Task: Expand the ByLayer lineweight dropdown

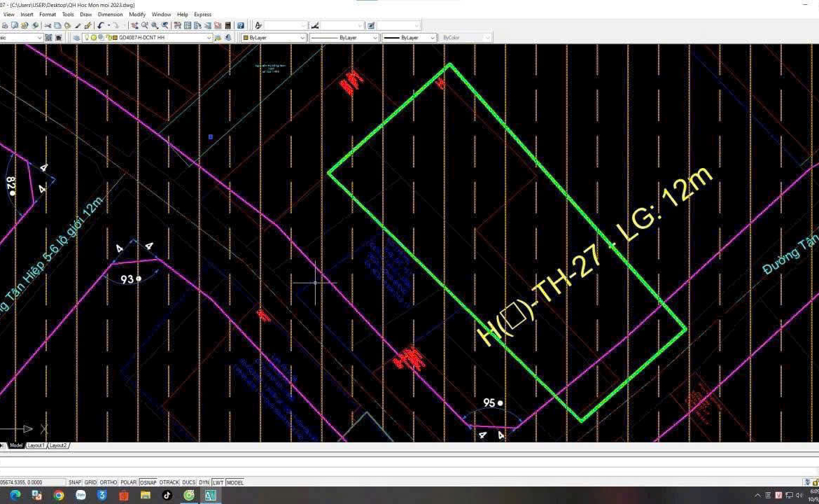Action: [432, 38]
